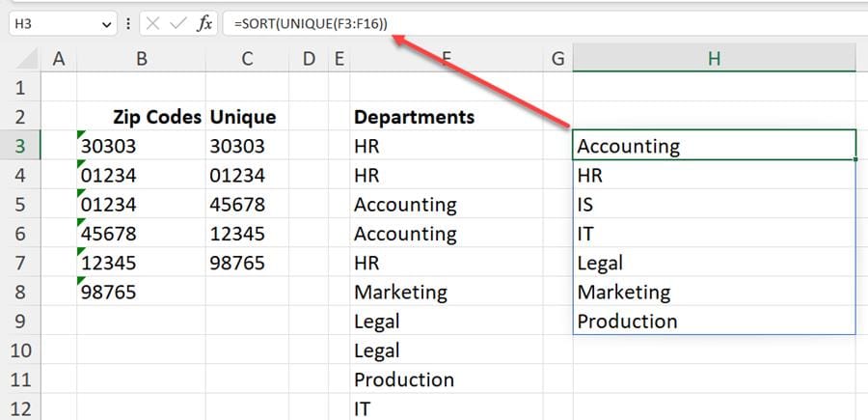
Task: Select column H header
Action: tap(714, 58)
